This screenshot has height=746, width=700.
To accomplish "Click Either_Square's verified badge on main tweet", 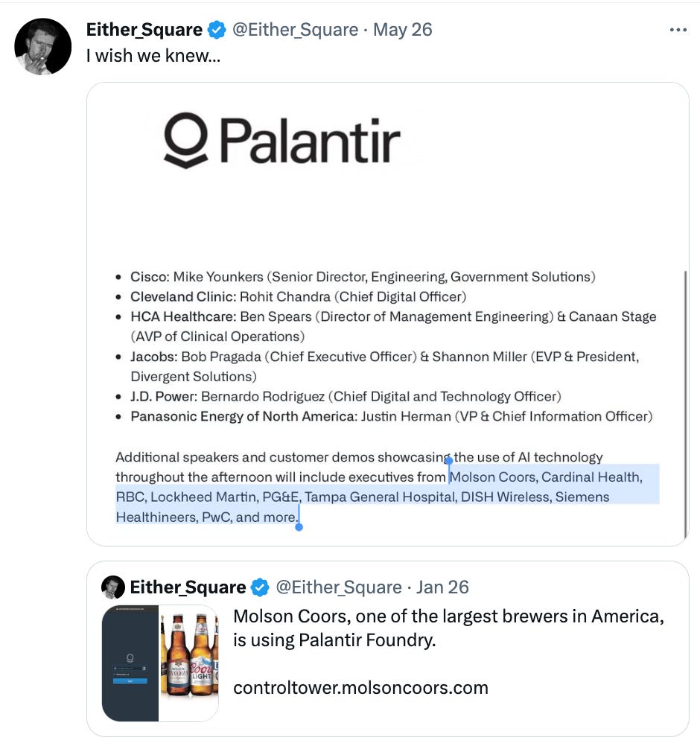I will (x=216, y=29).
